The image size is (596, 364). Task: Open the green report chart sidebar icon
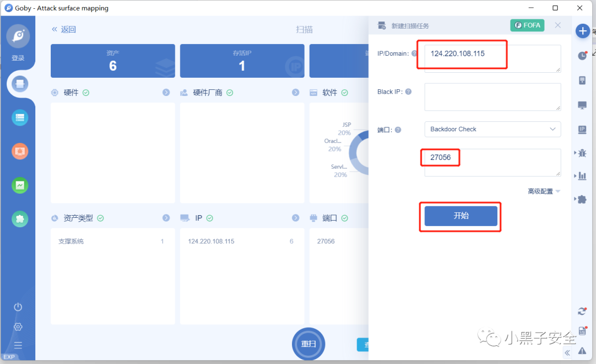[x=20, y=185]
